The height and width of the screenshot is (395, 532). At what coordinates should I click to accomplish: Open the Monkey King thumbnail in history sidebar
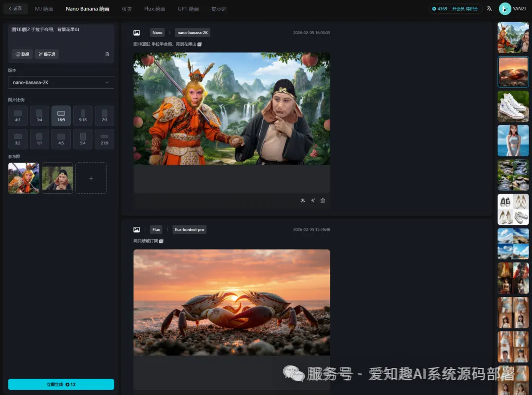coord(513,37)
